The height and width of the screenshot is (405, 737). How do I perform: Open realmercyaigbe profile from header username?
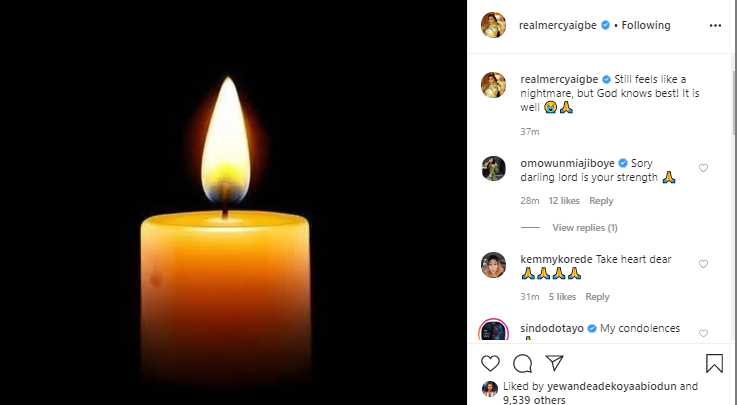click(x=559, y=25)
